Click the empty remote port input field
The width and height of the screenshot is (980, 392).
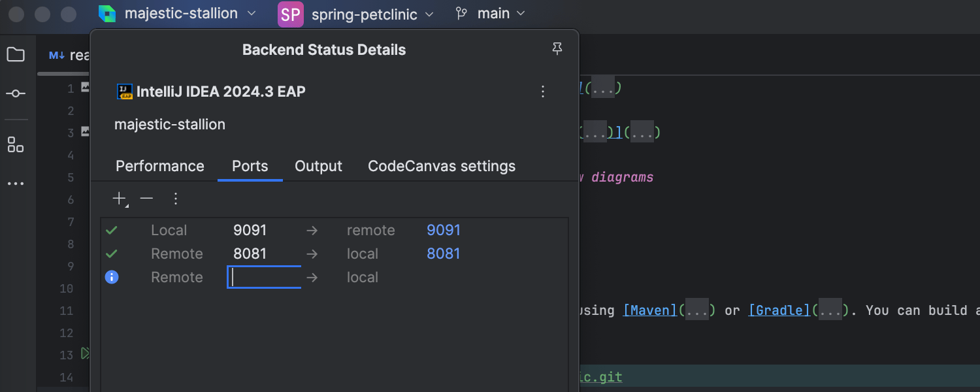click(264, 277)
